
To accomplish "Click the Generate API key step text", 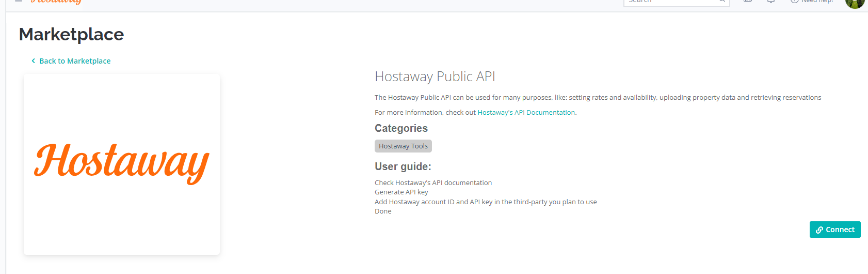I will [x=401, y=192].
